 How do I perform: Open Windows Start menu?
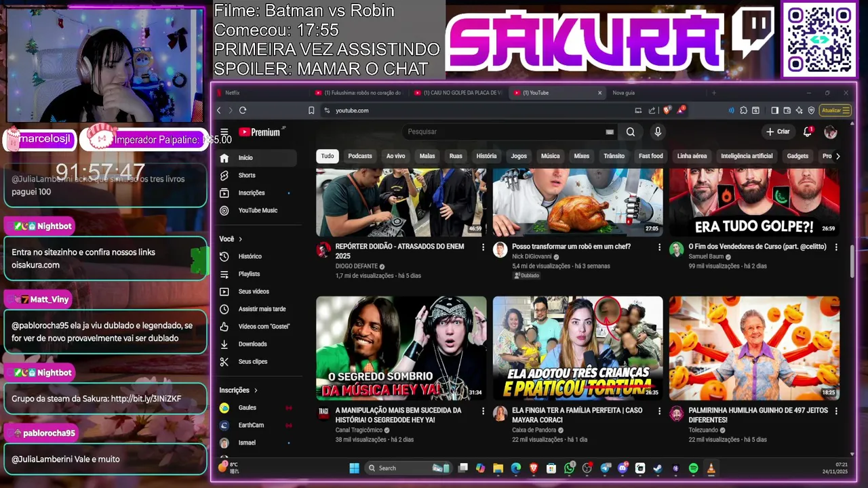[354, 468]
